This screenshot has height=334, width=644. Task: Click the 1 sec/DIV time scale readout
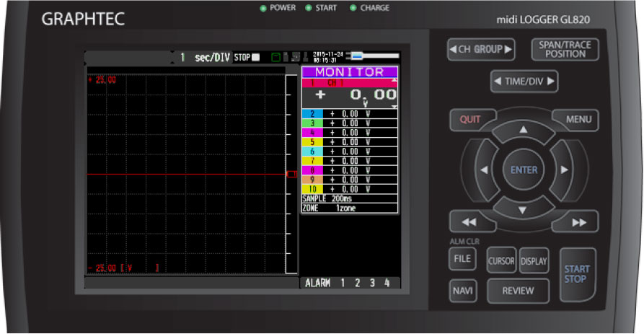(205, 58)
